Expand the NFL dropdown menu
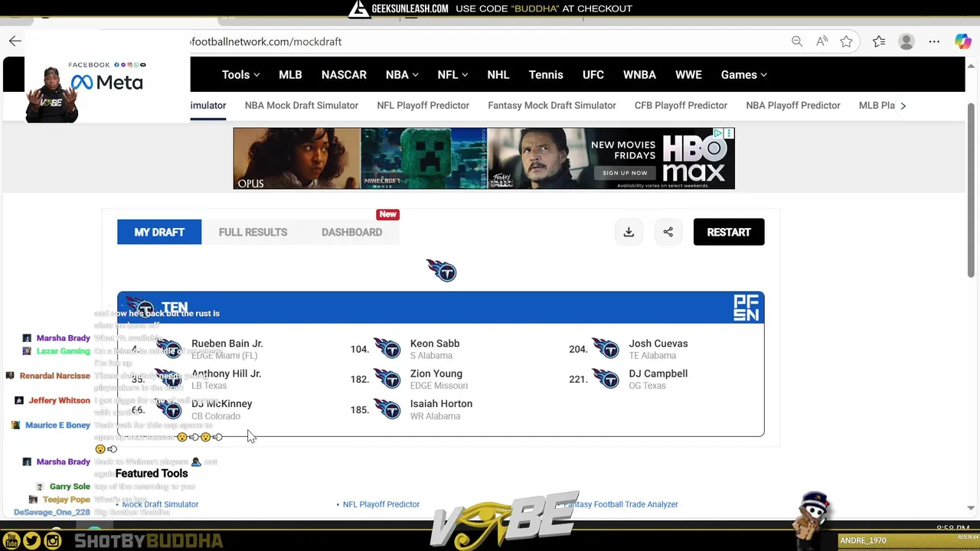Viewport: 980px width, 551px height. click(x=452, y=74)
